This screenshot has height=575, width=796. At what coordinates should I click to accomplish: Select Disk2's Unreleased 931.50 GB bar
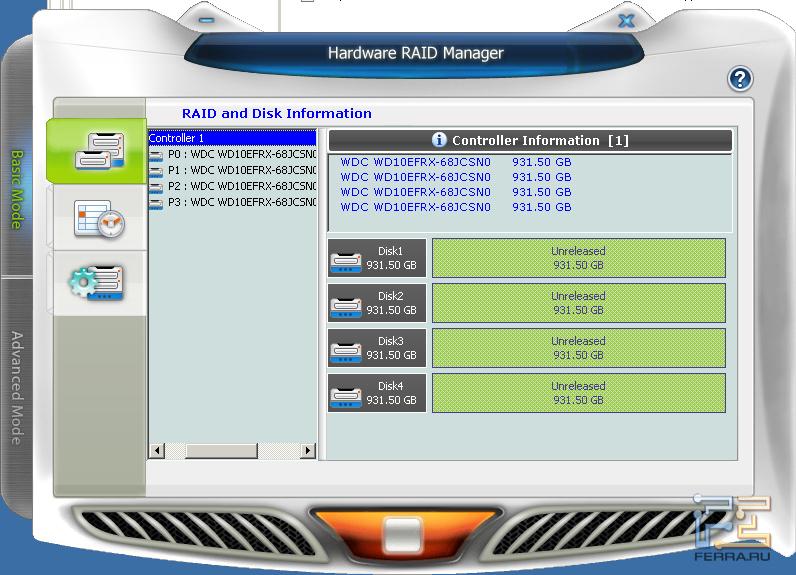click(579, 303)
